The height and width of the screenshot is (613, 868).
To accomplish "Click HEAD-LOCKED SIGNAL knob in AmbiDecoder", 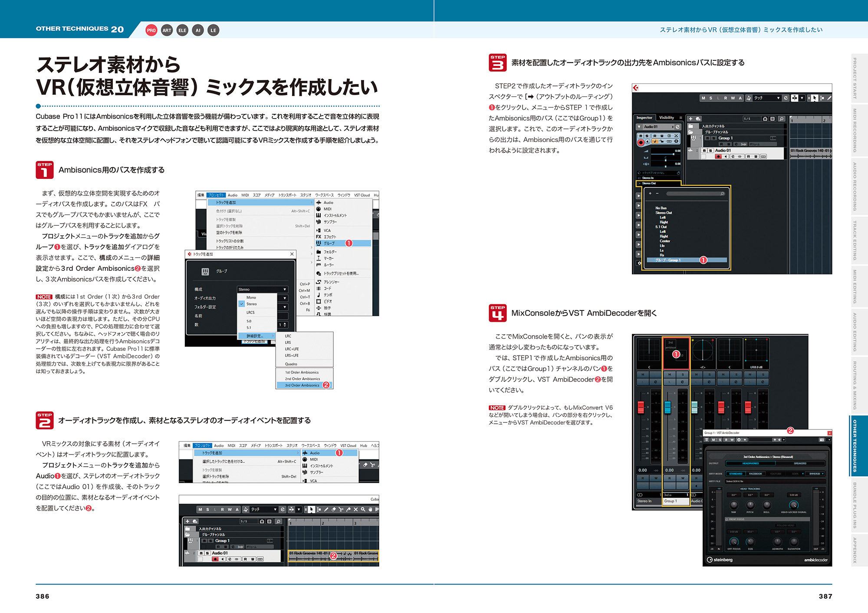I will [793, 505].
